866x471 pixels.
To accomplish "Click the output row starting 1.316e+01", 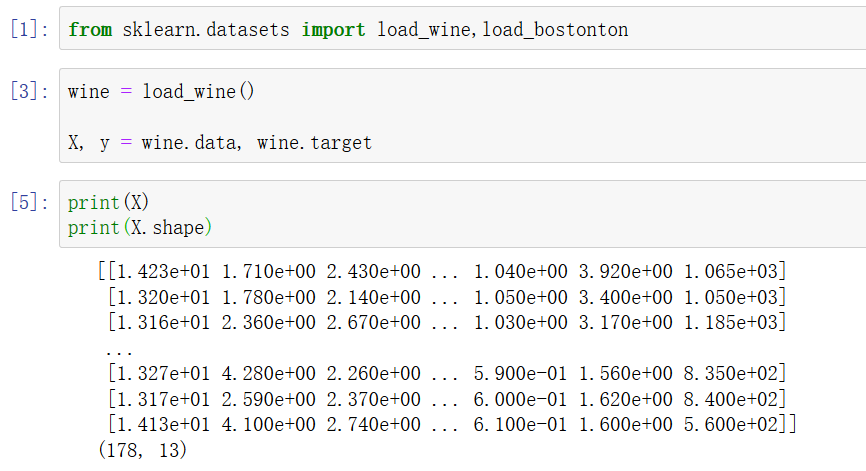I will [x=447, y=322].
